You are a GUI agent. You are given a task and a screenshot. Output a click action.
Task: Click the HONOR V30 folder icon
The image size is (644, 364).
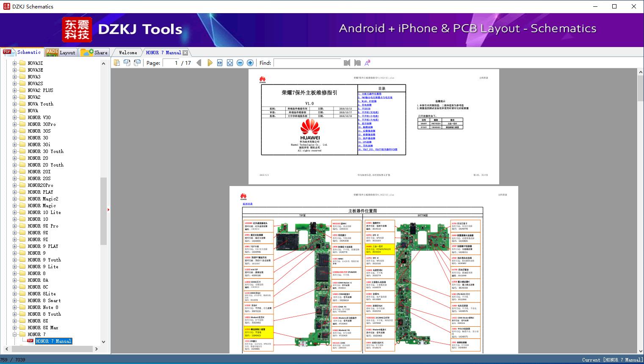(22, 117)
